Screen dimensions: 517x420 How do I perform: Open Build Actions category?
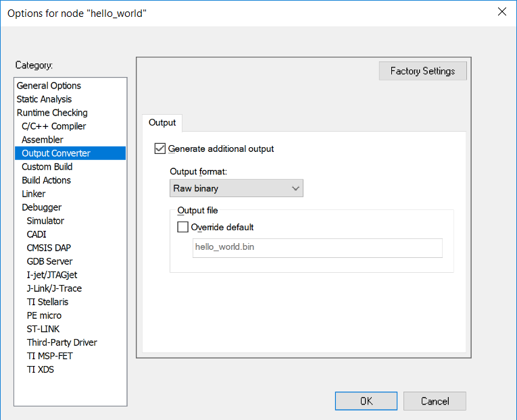pos(46,180)
